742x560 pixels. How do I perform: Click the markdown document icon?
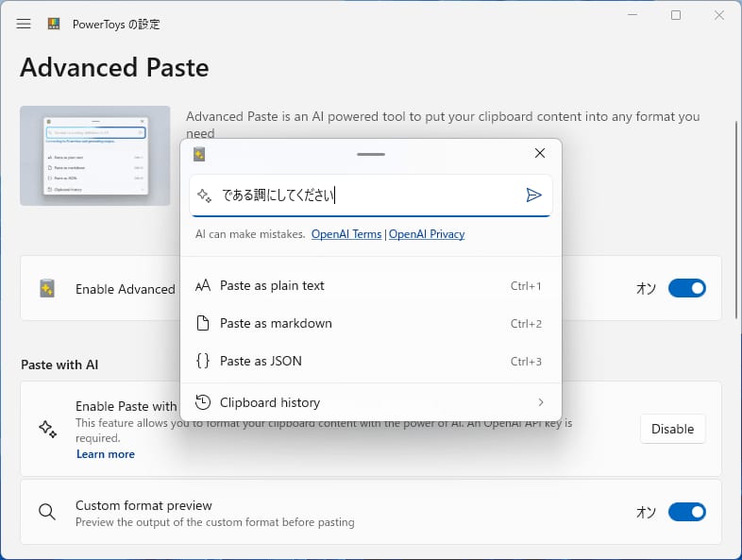pyautogui.click(x=203, y=323)
